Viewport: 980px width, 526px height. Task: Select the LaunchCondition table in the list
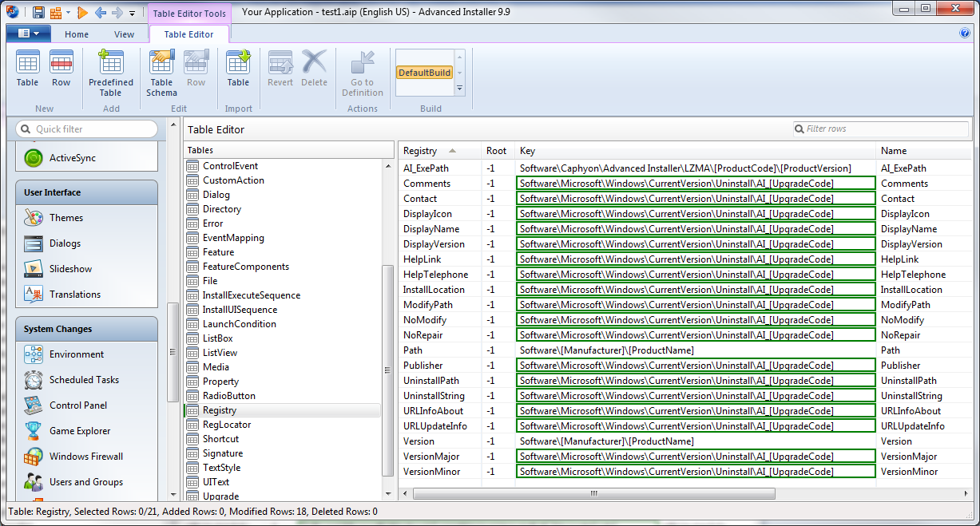(x=239, y=324)
